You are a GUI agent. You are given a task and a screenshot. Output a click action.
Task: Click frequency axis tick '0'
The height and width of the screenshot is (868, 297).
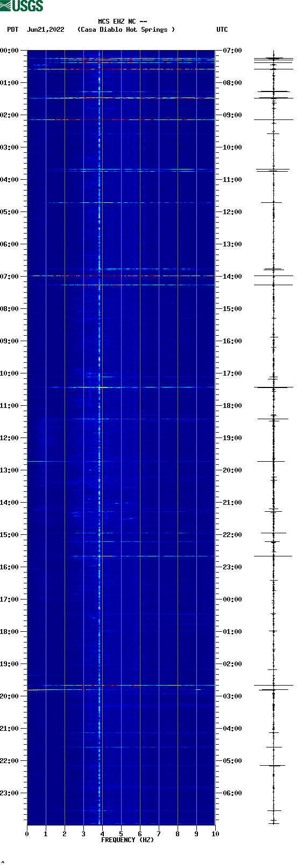(x=27, y=834)
